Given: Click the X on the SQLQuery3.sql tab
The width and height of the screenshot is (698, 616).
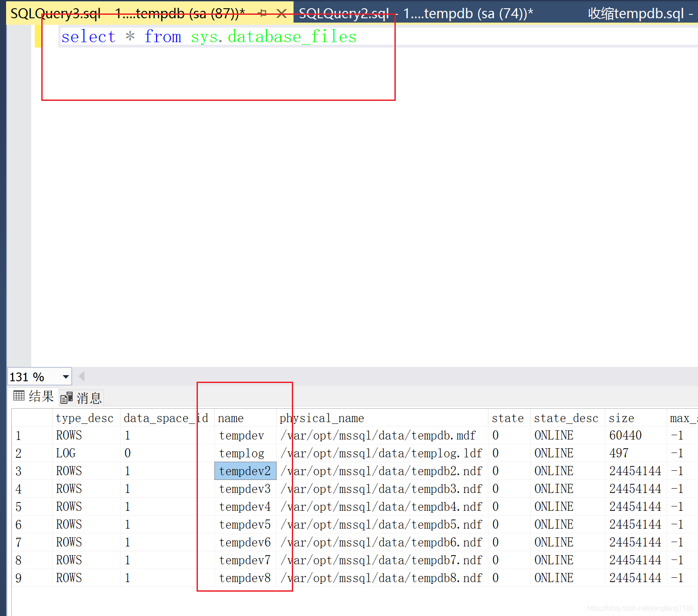Looking at the screenshot, I should (282, 13).
